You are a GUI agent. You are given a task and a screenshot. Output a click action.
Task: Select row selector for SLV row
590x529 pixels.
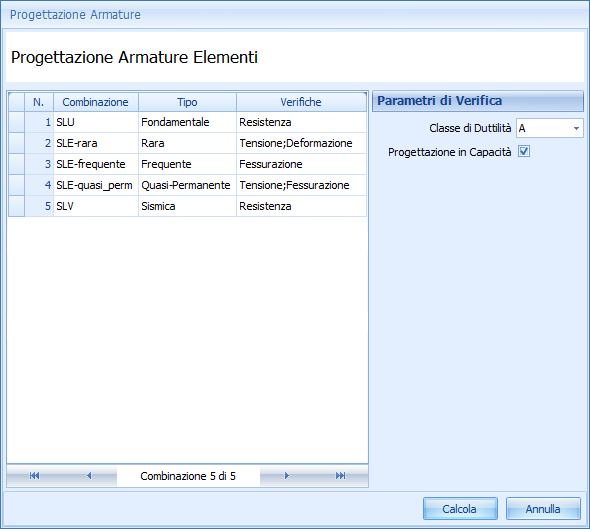click(17, 206)
